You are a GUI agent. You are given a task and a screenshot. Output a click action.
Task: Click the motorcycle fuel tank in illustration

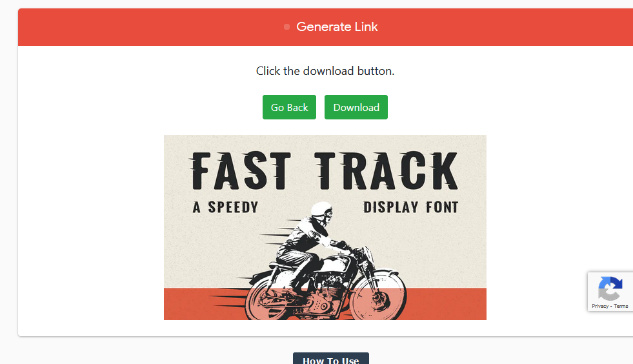[336, 263]
